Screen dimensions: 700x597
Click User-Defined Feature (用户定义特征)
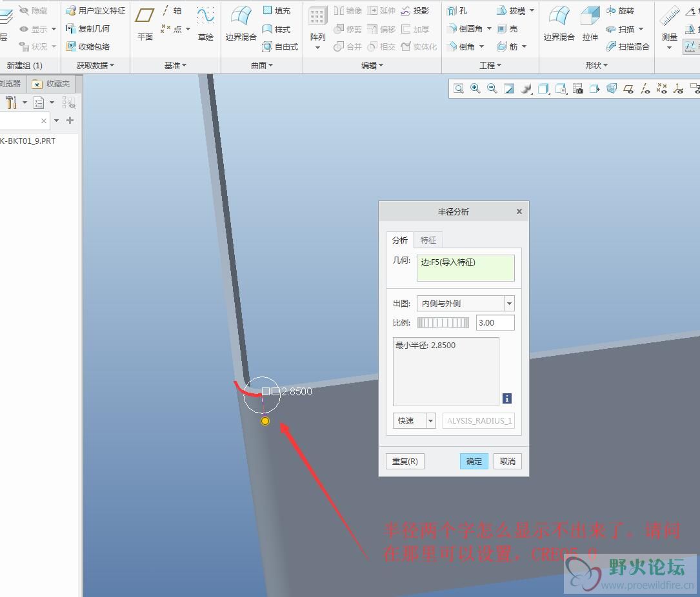[x=95, y=10]
